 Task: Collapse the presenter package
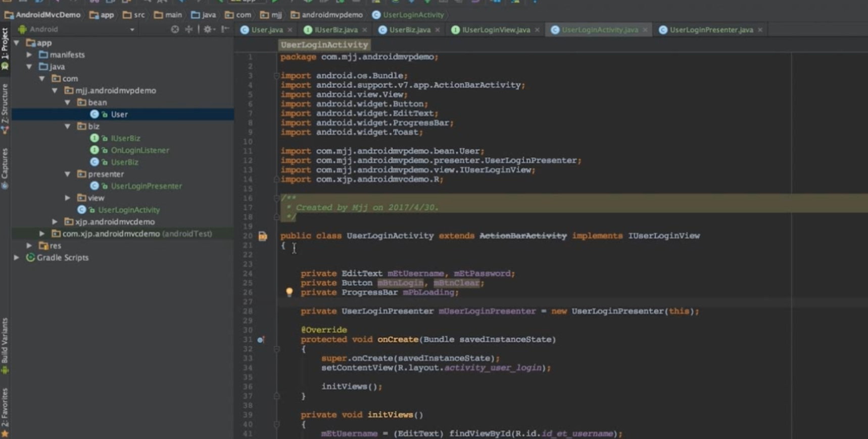click(x=67, y=174)
